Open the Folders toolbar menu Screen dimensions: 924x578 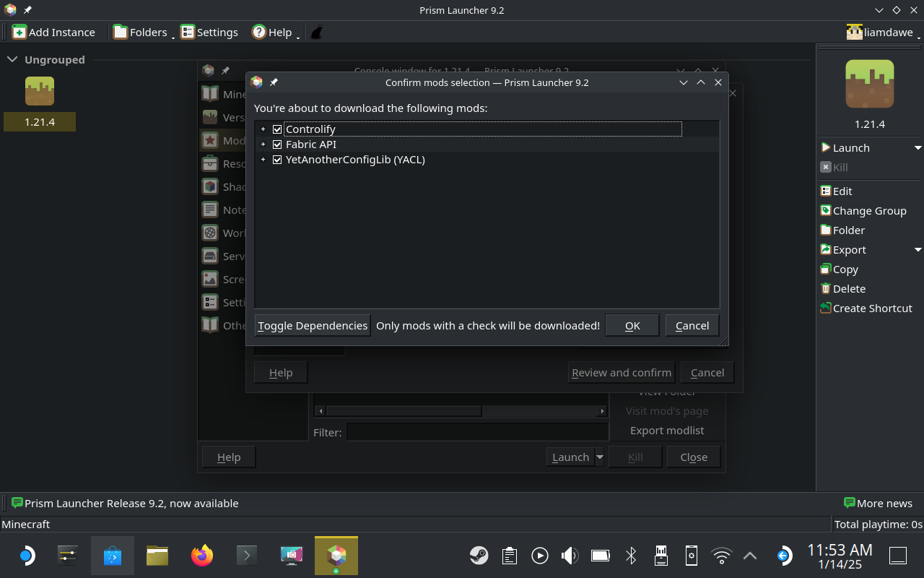[141, 32]
